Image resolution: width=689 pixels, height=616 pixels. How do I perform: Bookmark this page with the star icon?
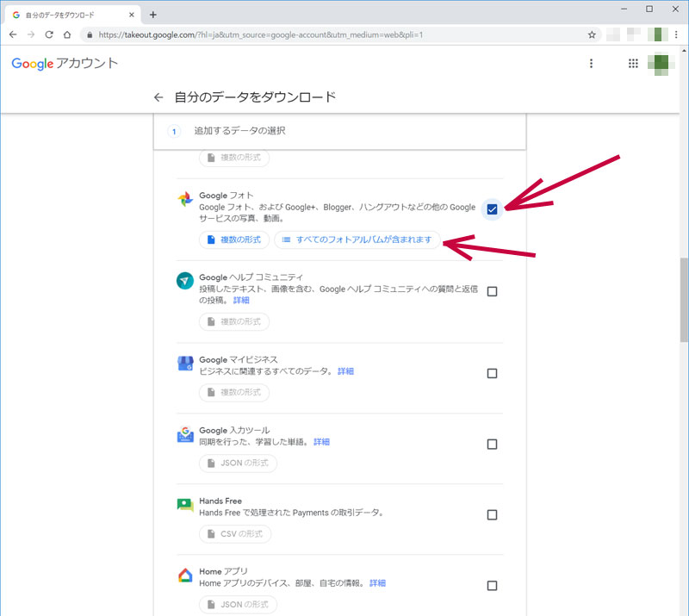pyautogui.click(x=592, y=34)
